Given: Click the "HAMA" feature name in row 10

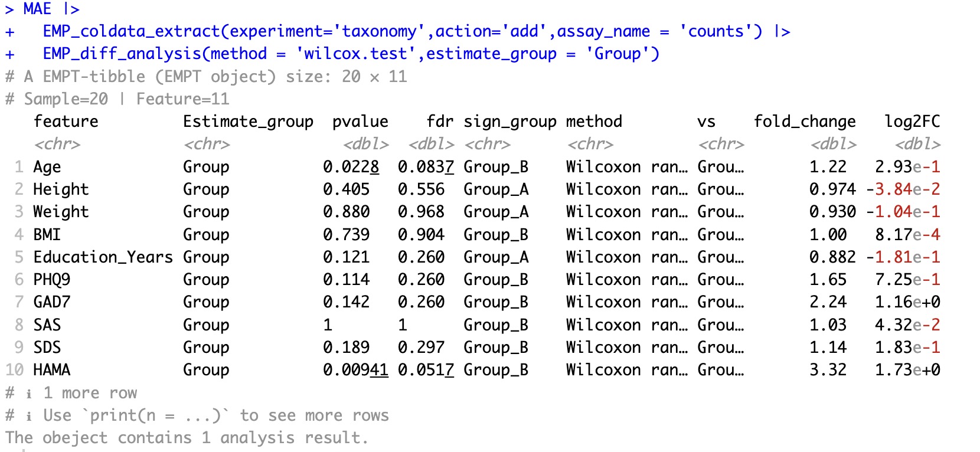Looking at the screenshot, I should [x=52, y=370].
